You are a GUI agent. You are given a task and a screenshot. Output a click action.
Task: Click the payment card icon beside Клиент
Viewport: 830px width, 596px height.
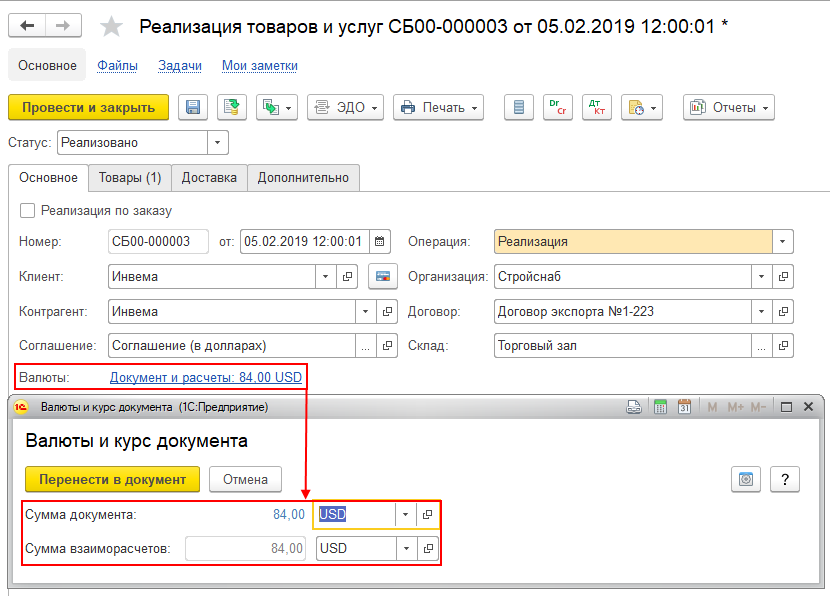click(x=383, y=276)
